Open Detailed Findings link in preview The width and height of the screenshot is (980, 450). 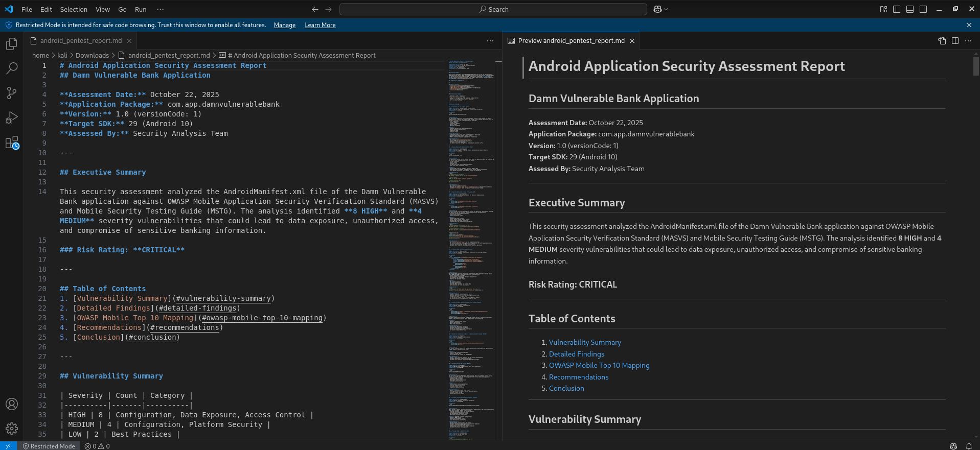coord(577,354)
